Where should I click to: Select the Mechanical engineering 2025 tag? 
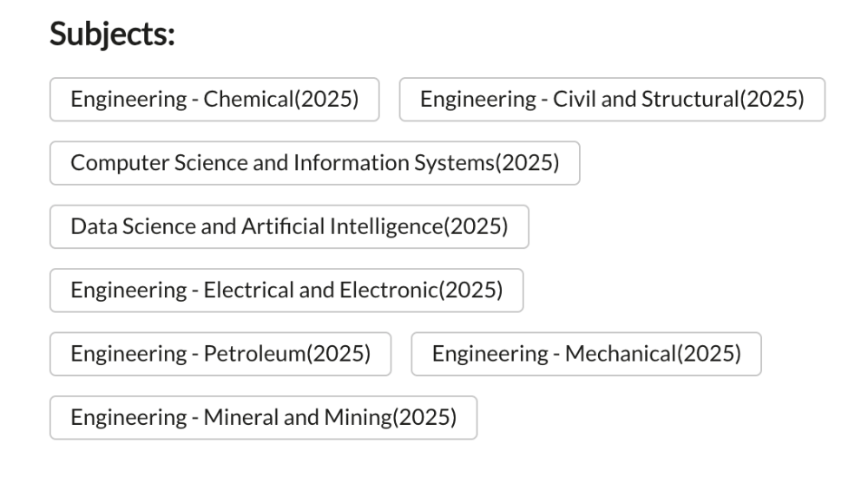click(x=586, y=354)
